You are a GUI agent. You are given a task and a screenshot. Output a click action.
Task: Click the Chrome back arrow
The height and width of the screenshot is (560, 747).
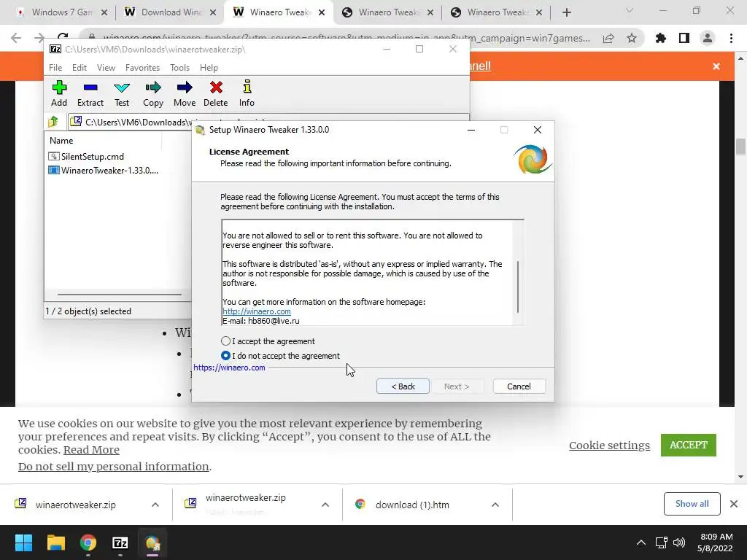pyautogui.click(x=16, y=38)
